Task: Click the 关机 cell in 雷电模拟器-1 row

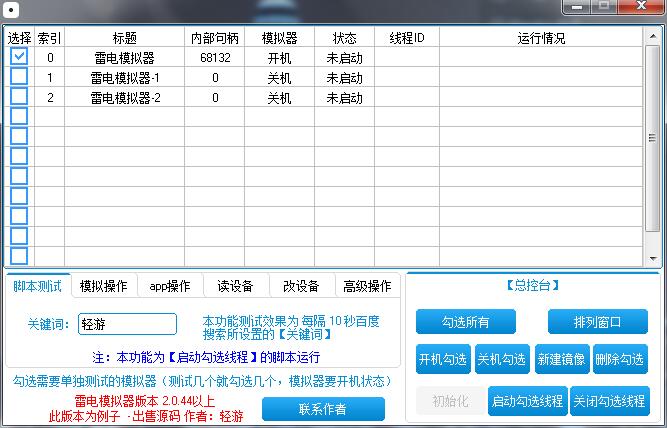Action: tap(279, 77)
